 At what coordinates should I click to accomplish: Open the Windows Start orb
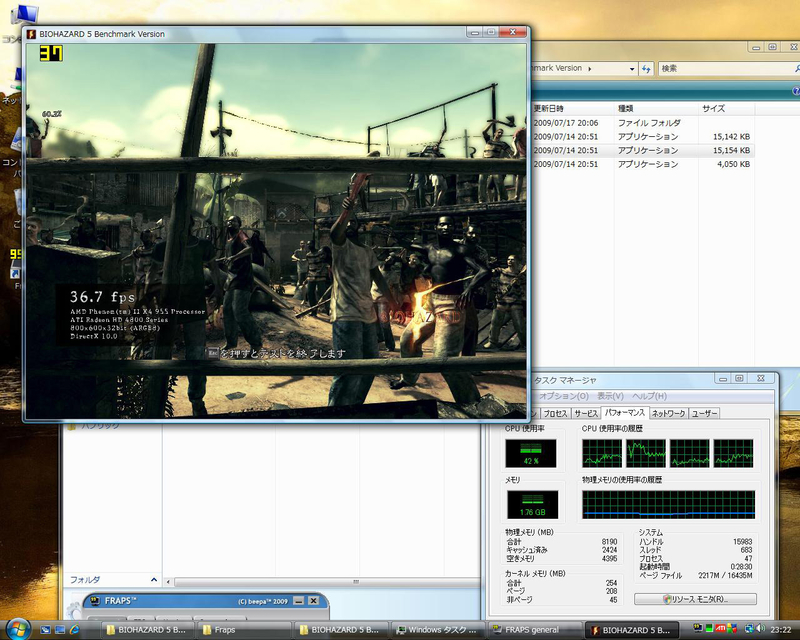click(18, 629)
